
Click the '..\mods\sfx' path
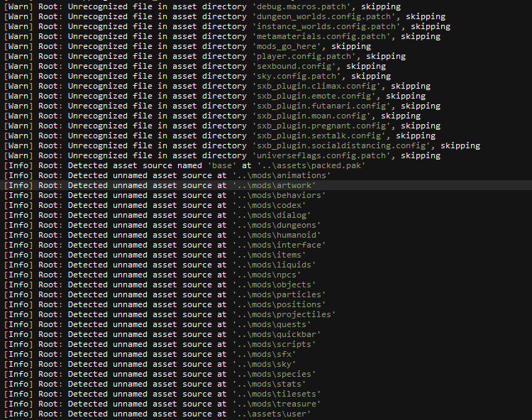pyautogui.click(x=264, y=354)
